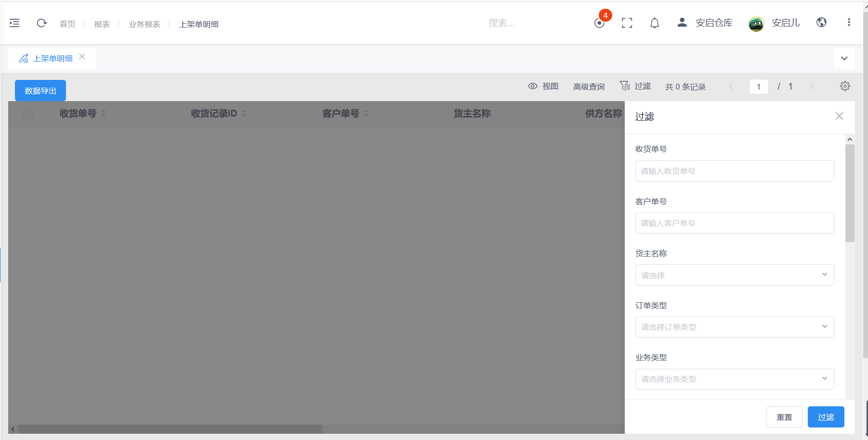The width and height of the screenshot is (868, 440).
Task: Click the 上架单明细 breadcrumb text
Action: tap(199, 24)
